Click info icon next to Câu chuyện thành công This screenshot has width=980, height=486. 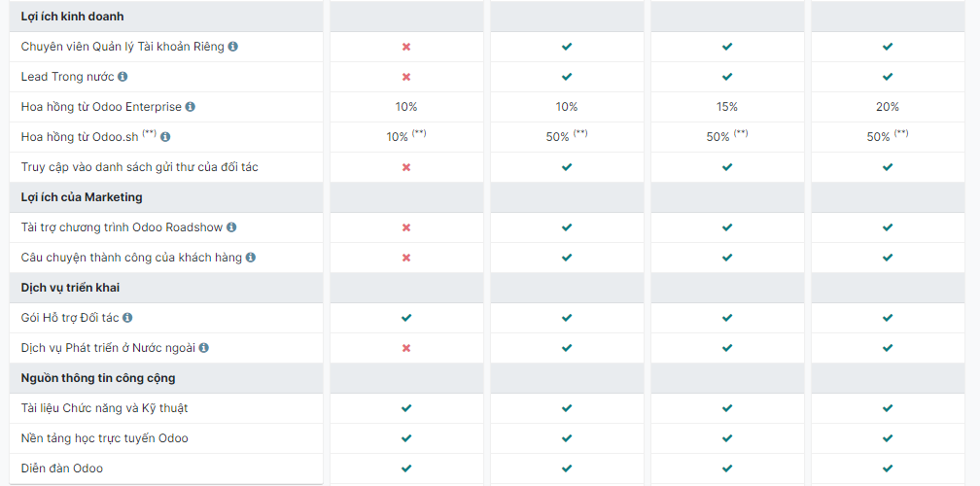point(251,258)
